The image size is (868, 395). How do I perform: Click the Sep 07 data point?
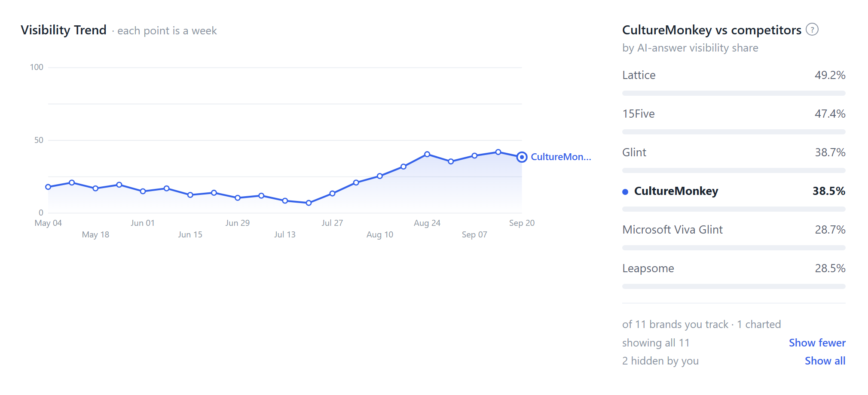pyautogui.click(x=474, y=155)
